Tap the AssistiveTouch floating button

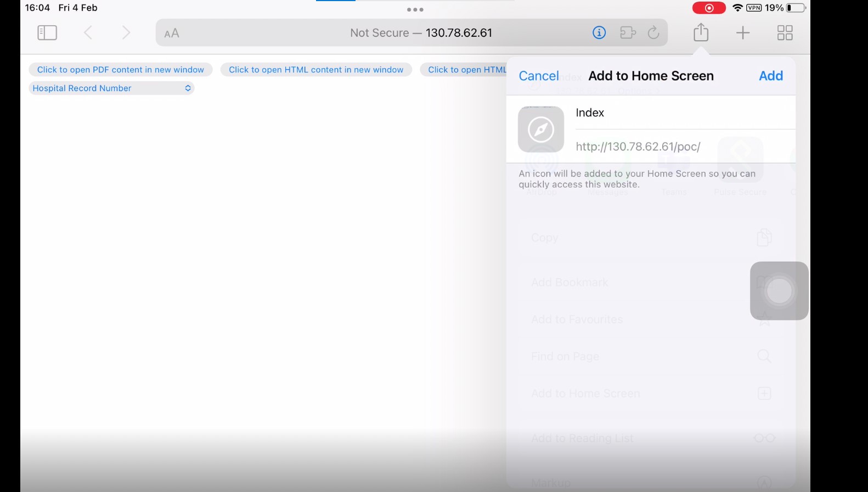[x=779, y=291]
